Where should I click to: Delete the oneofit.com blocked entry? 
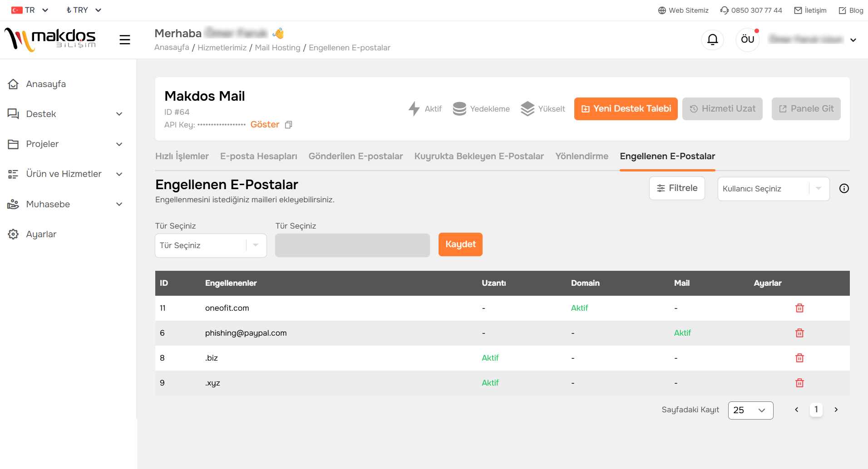pos(799,308)
